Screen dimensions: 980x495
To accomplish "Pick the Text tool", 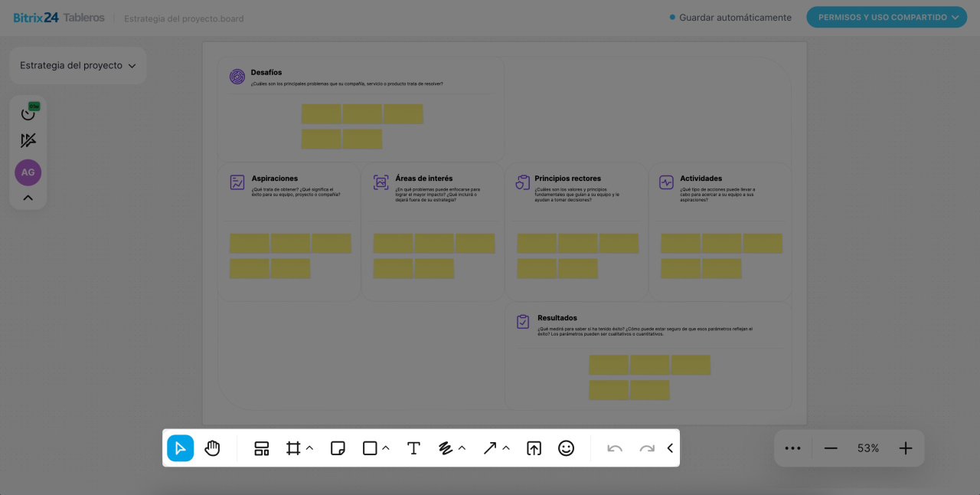I will 413,448.
